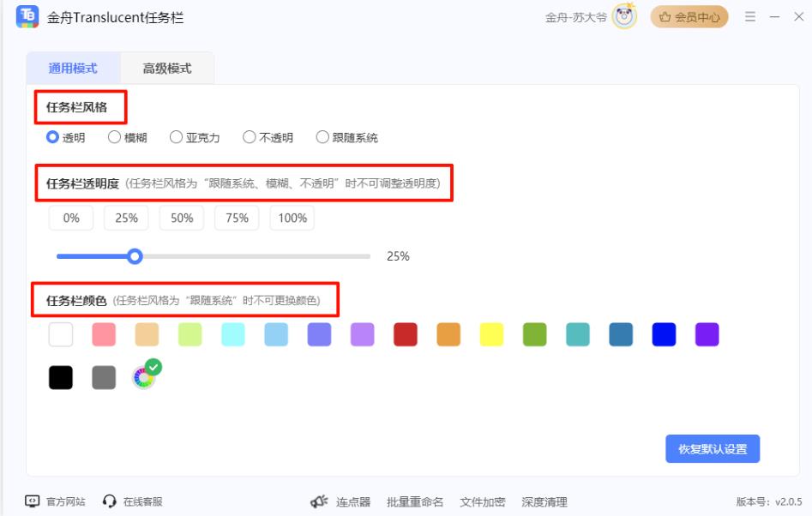Minimize the application window
Screen dimensions: 812x516
(775, 16)
